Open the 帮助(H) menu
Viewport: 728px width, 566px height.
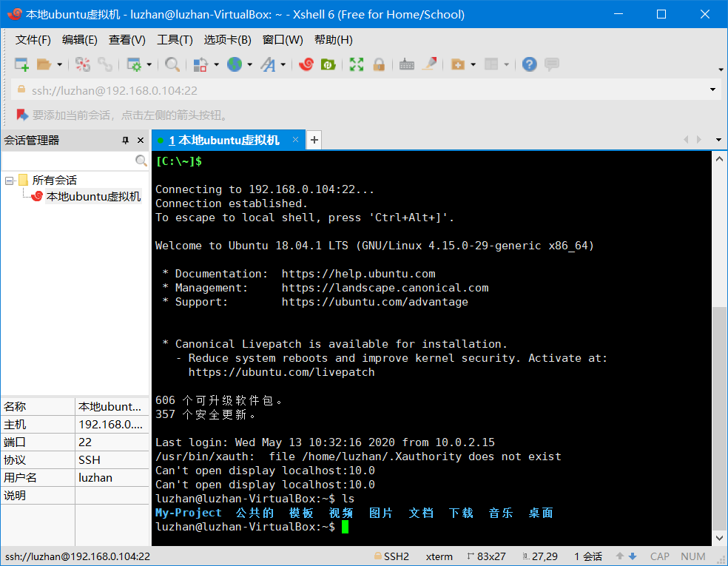(x=334, y=40)
